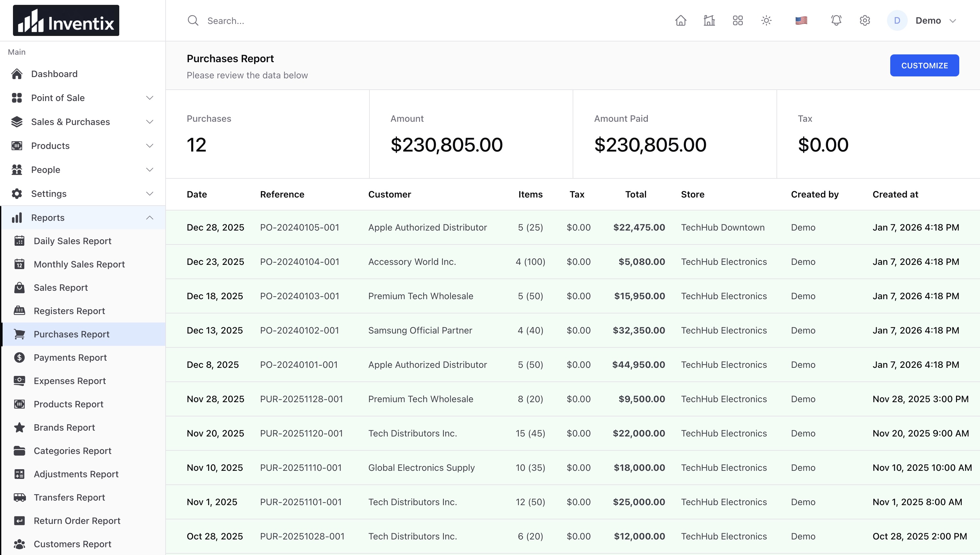This screenshot has width=980, height=555.
Task: Expand Settings menu chevron
Action: (149, 194)
